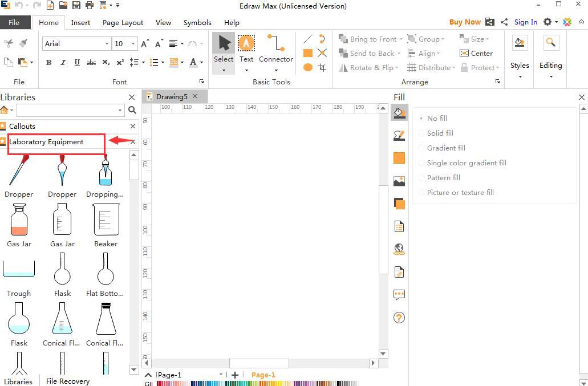588x386 pixels.
Task: Select the Gradient fill option
Action: tap(442, 148)
